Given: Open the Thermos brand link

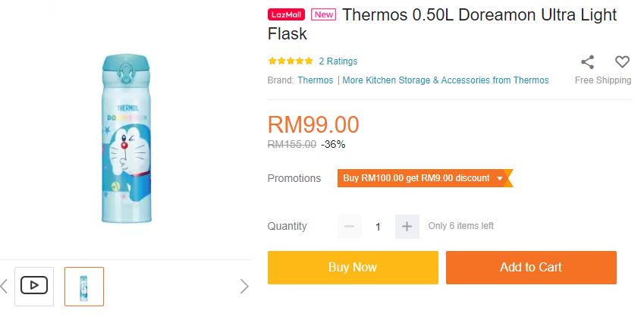Looking at the screenshot, I should (x=315, y=80).
